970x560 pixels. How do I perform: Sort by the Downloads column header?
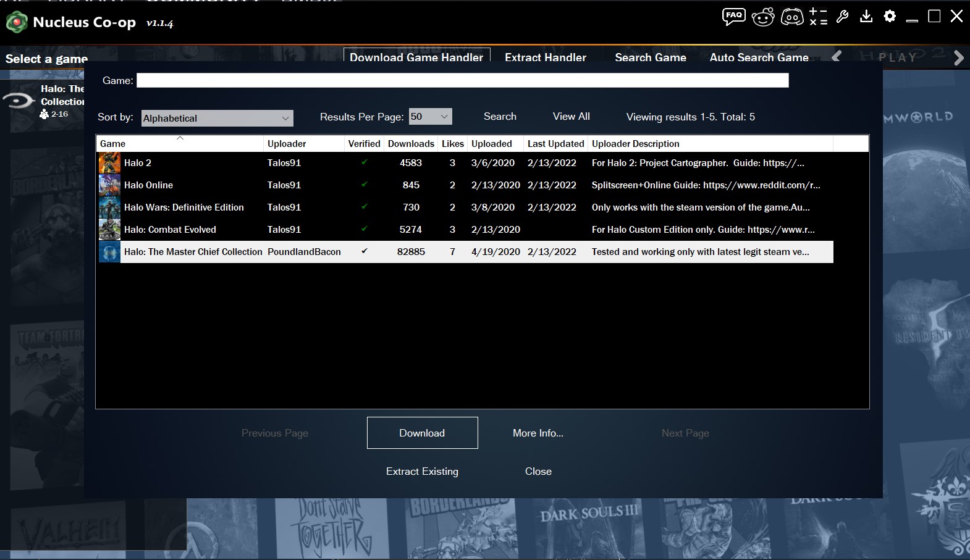[x=411, y=144]
